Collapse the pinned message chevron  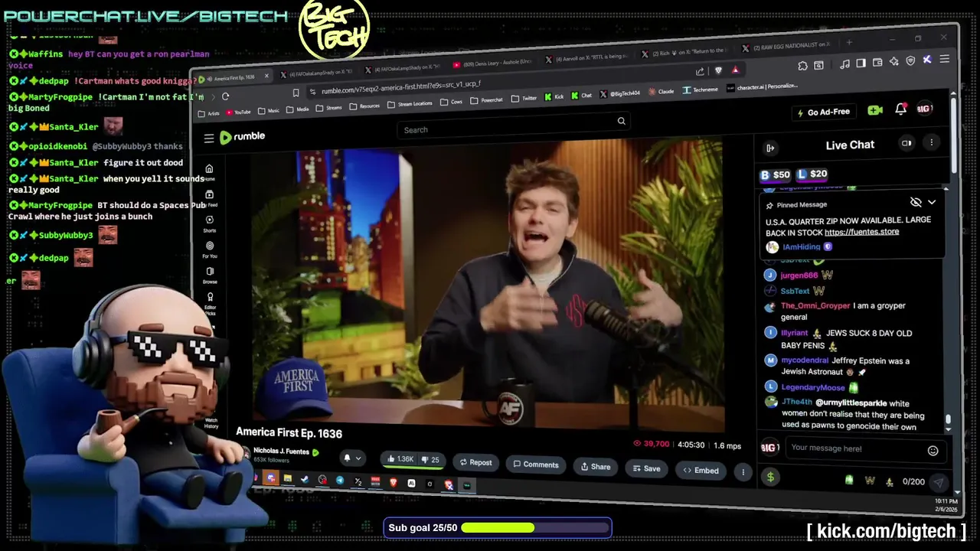pyautogui.click(x=932, y=202)
